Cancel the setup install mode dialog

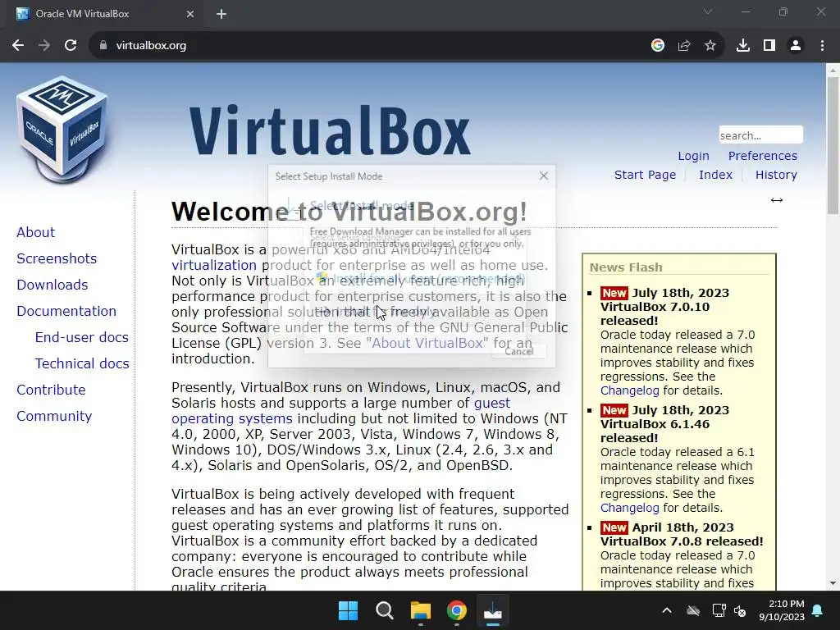(x=518, y=351)
